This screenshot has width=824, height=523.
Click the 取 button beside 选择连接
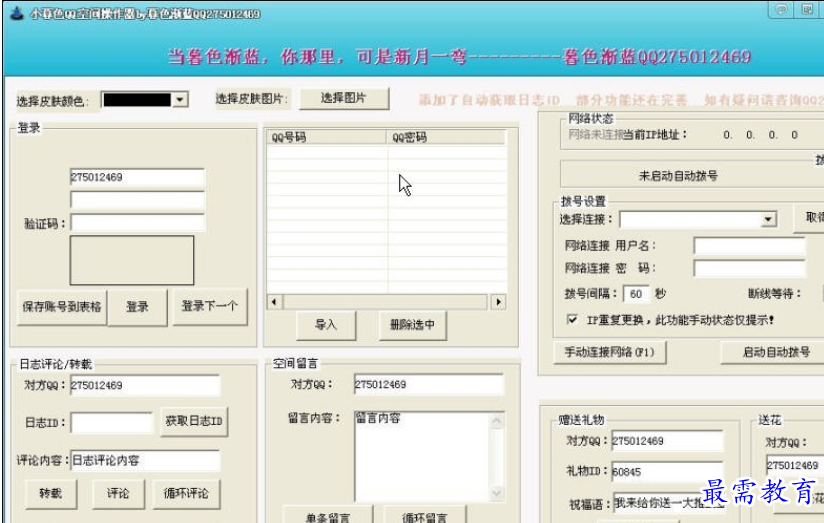[809, 217]
